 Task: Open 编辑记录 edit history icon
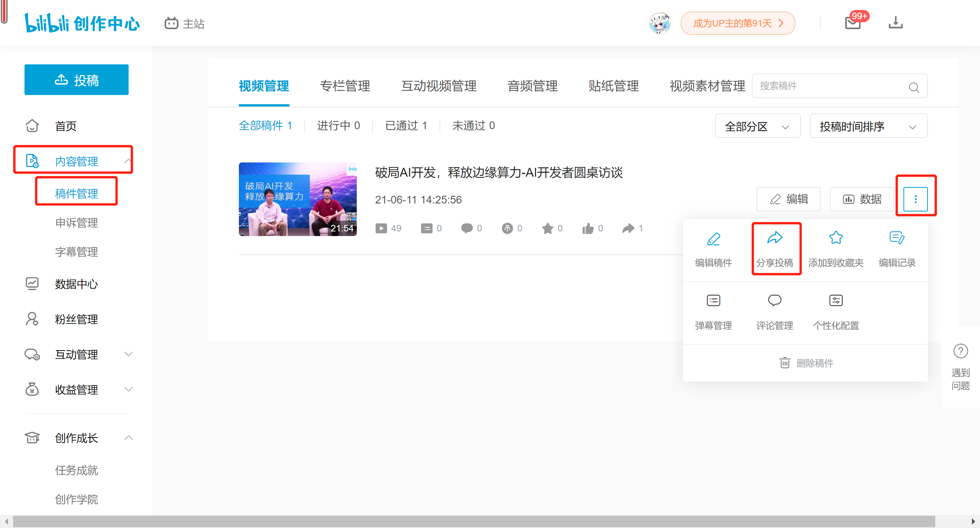897,238
